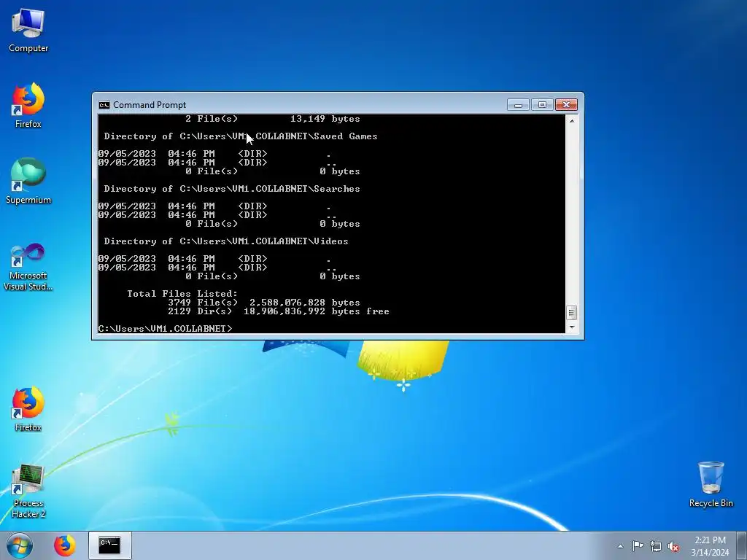Show hidden tray icons arrow
This screenshot has height=560, width=747.
620,546
